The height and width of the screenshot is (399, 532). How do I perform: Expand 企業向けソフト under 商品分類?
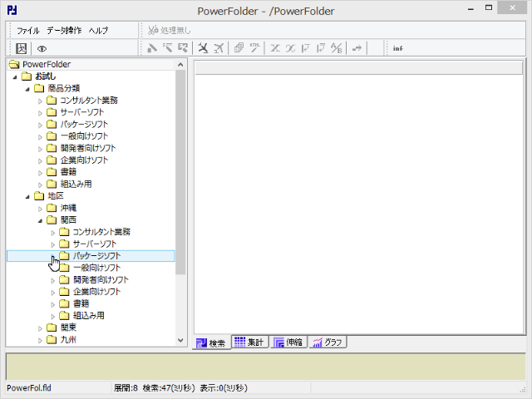pyautogui.click(x=40, y=160)
